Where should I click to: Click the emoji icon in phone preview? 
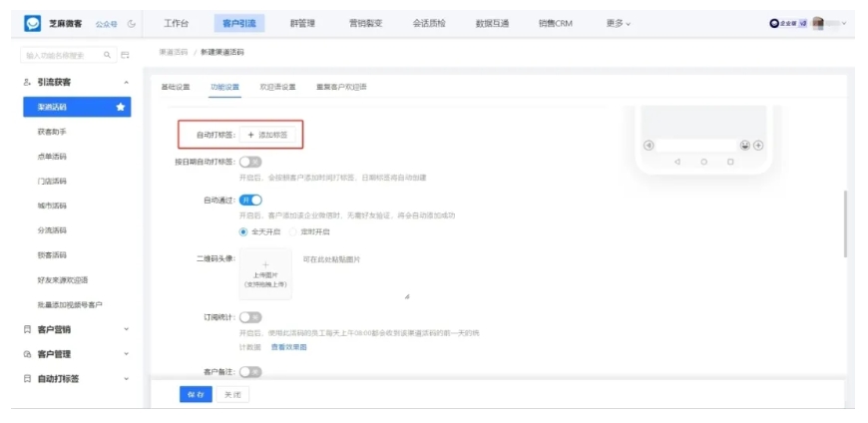pos(745,145)
